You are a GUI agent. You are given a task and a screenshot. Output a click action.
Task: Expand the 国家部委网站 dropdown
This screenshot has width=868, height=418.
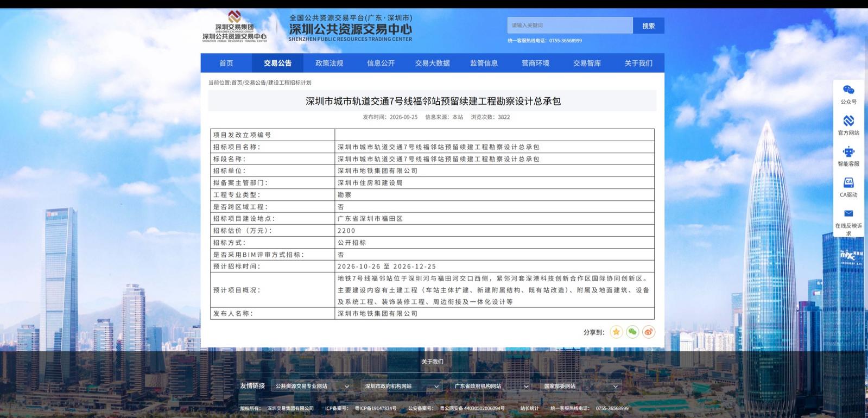581,387
